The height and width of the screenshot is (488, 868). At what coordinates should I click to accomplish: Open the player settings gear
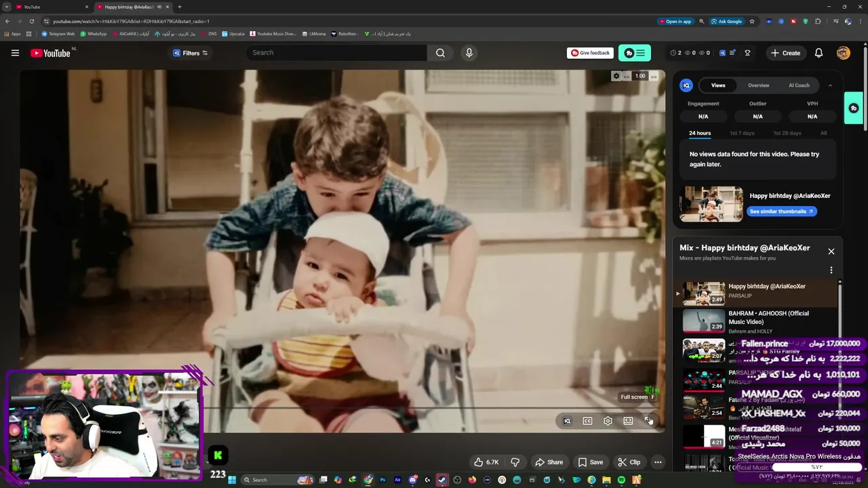(608, 421)
